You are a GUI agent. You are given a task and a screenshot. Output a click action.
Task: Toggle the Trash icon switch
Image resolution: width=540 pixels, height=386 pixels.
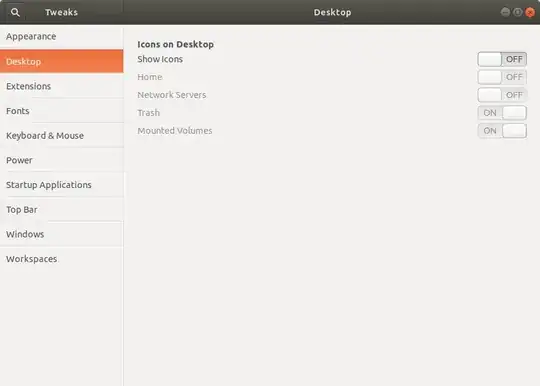(x=502, y=113)
